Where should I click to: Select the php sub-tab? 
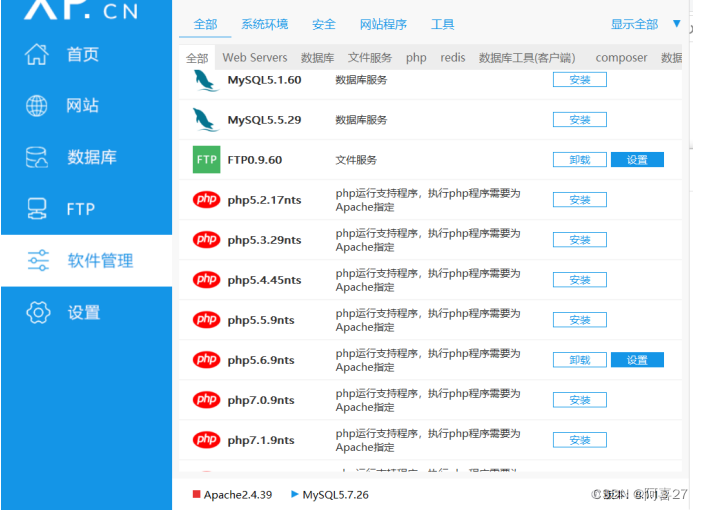click(x=416, y=58)
